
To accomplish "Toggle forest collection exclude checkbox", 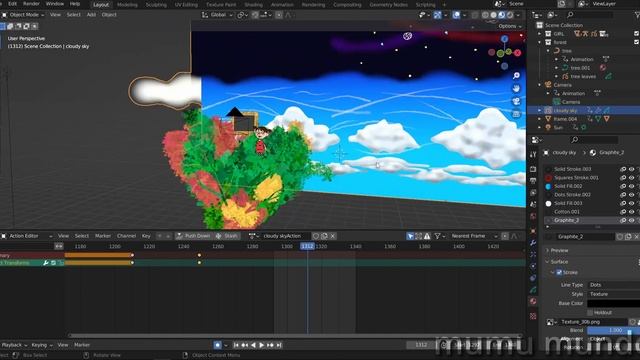I will [x=637, y=42].
